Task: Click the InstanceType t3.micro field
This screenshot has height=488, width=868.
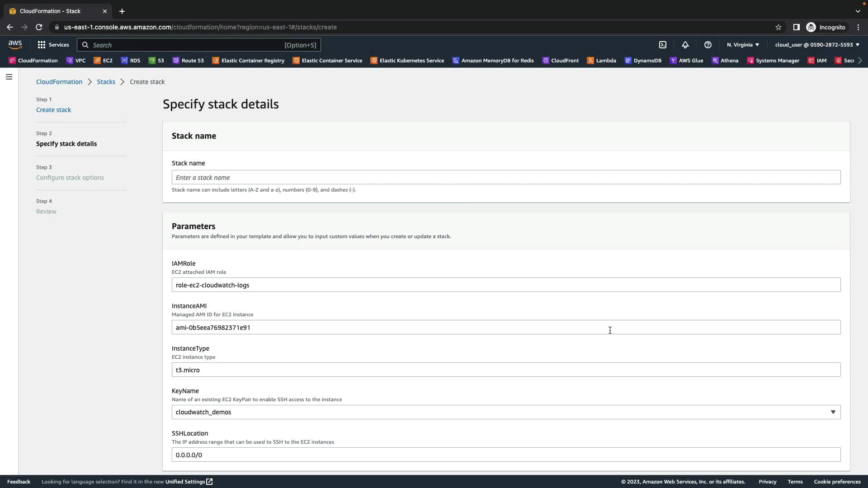Action: [x=505, y=370]
